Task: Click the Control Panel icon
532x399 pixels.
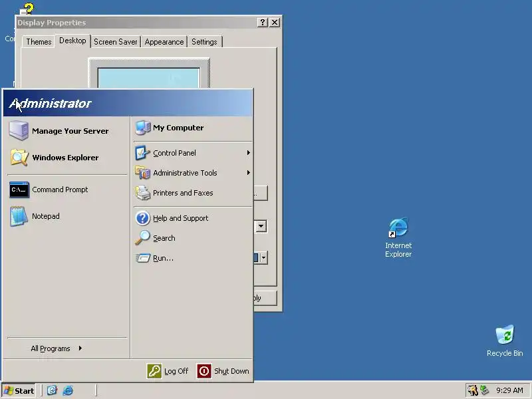Action: [x=143, y=153]
